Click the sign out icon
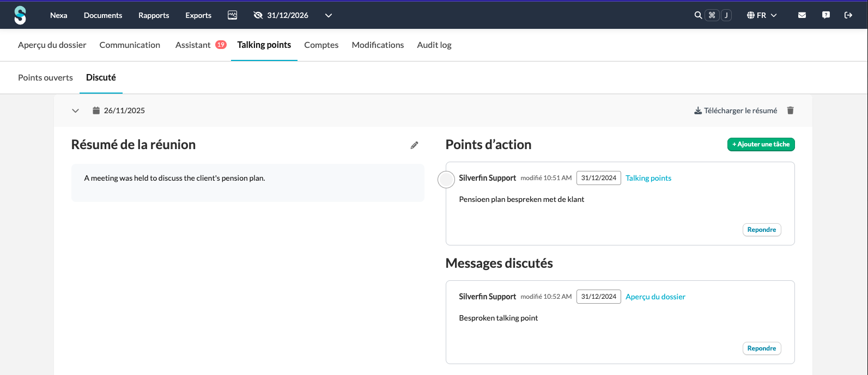This screenshot has width=868, height=375. [848, 15]
